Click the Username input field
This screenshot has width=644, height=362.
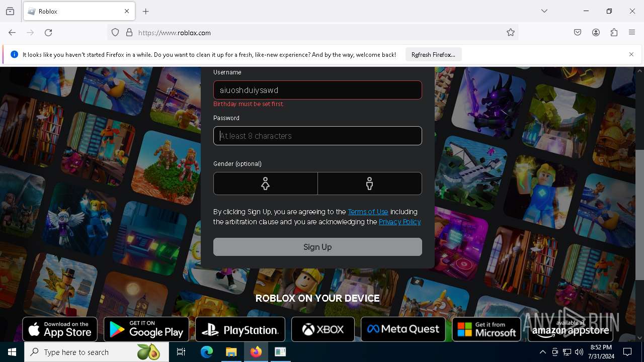tap(317, 90)
